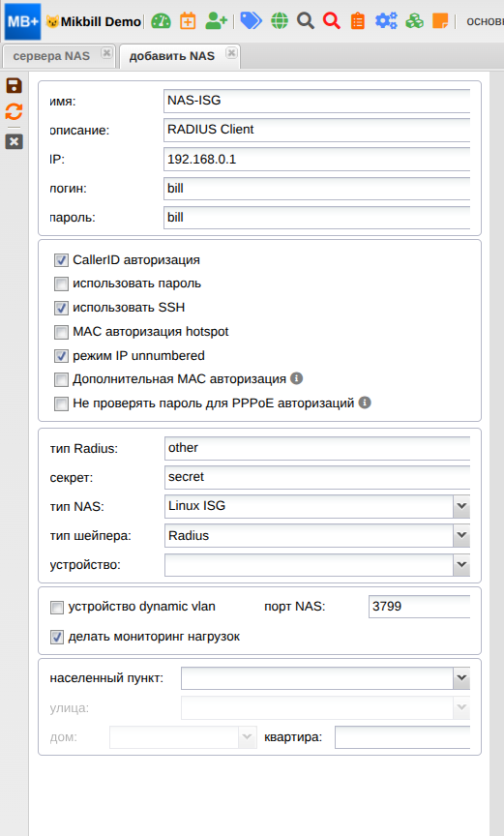Expand the тип NAS dropdown arrow
Viewport: 504px width, 836px height.
click(461, 506)
